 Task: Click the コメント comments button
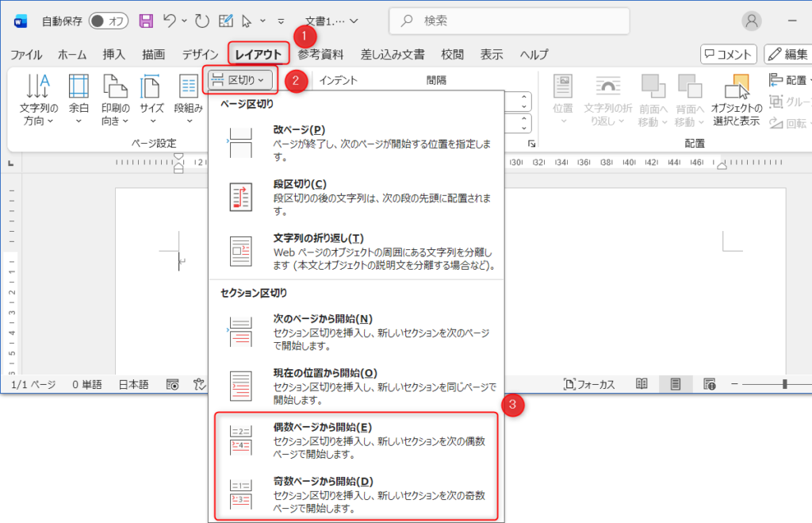728,54
